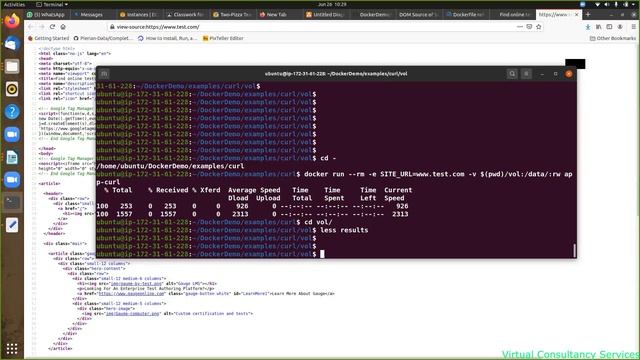The width and height of the screenshot is (640, 360).
Task: Switch to Untitled Diagram tab
Action: pos(325,14)
